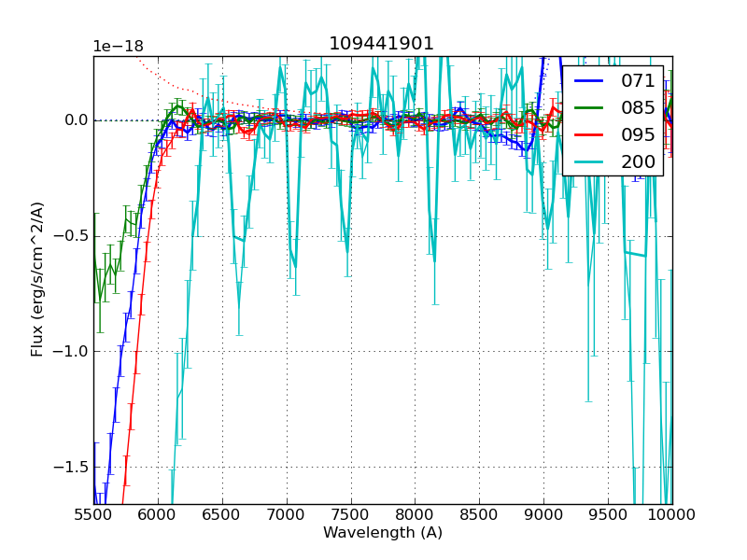Click the 10000 x-axis tick label
This screenshot has height=560, width=747.
pos(671,514)
